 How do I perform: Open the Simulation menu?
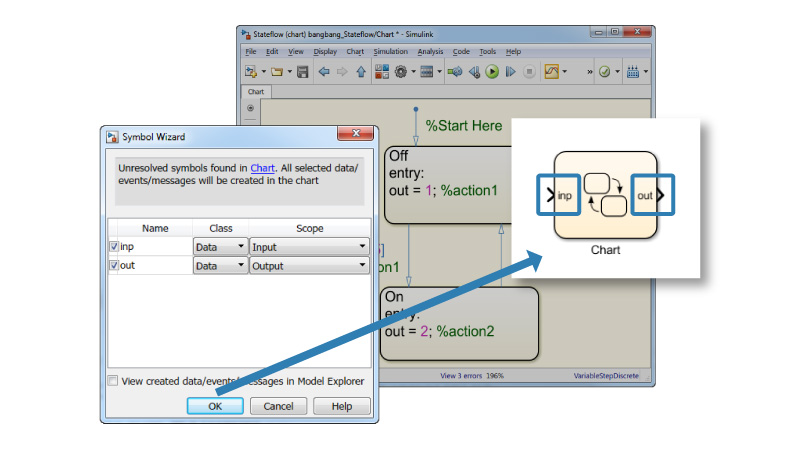[x=391, y=51]
